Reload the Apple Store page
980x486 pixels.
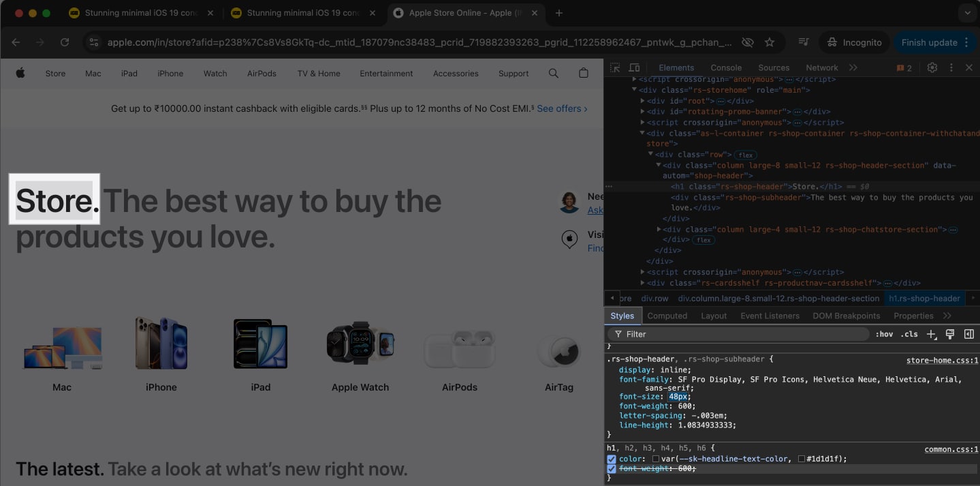[x=65, y=42]
